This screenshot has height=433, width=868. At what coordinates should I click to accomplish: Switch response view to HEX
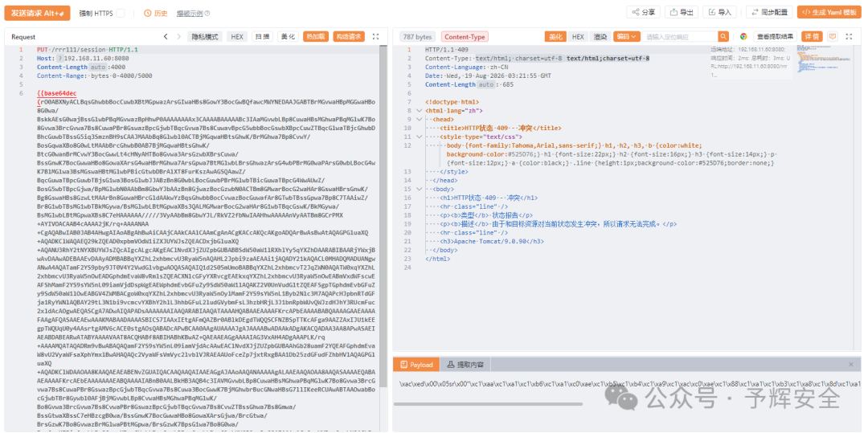577,36
